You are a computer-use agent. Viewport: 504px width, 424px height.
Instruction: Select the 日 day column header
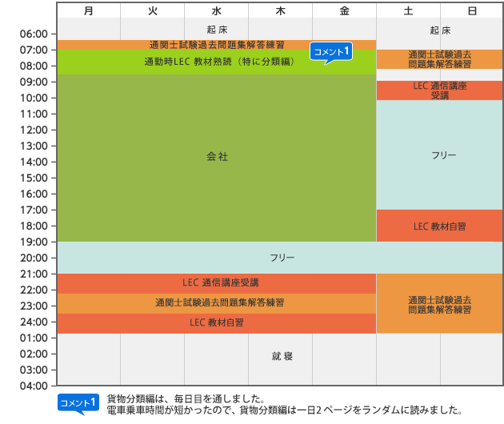click(x=471, y=10)
